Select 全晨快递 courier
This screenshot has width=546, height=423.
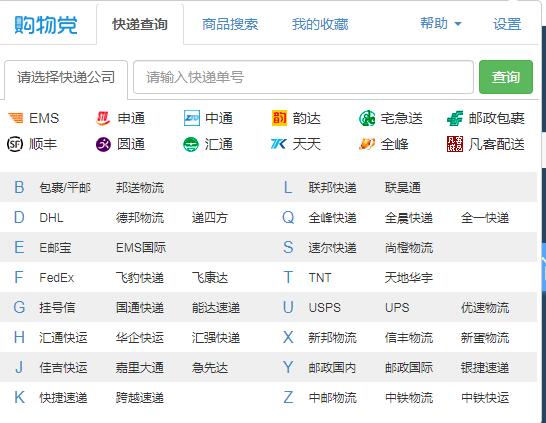click(x=409, y=218)
